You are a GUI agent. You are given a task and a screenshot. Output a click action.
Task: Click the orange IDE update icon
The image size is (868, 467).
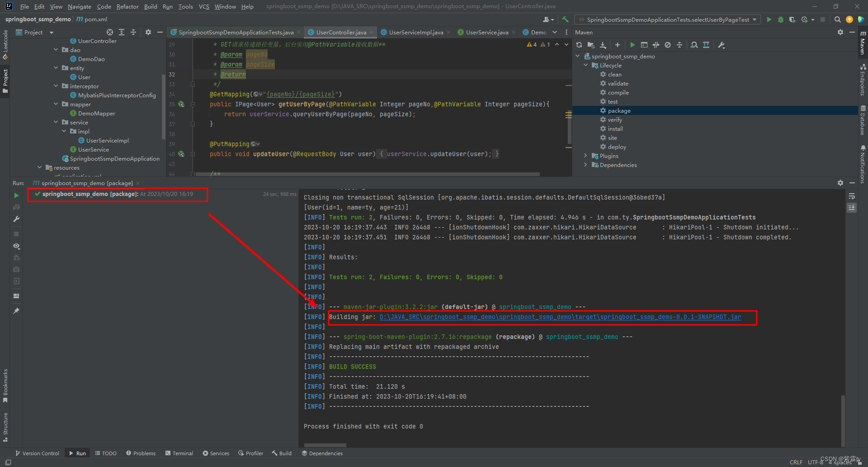(849, 19)
